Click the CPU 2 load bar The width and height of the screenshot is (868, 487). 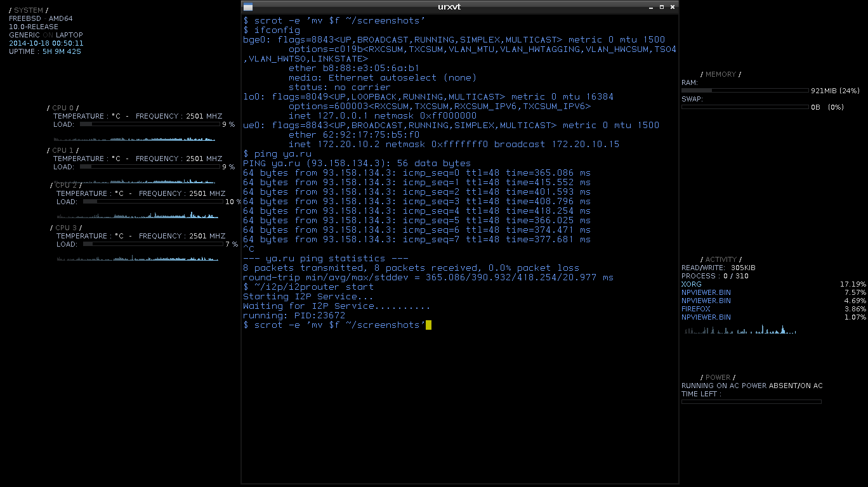(x=152, y=202)
